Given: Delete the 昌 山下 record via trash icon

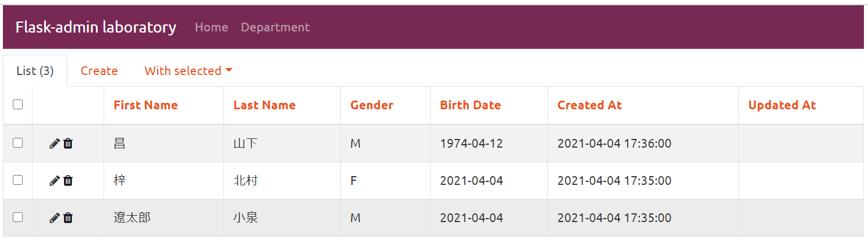Looking at the screenshot, I should click(68, 143).
